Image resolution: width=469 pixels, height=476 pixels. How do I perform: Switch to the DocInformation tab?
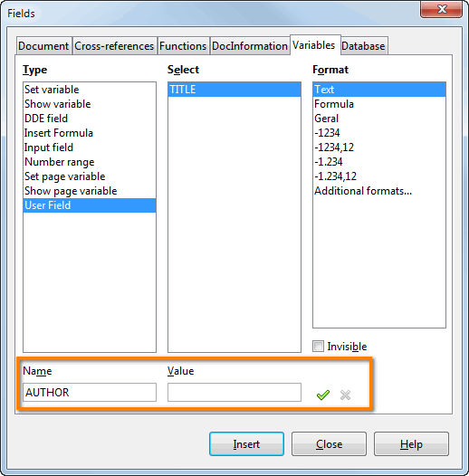250,46
